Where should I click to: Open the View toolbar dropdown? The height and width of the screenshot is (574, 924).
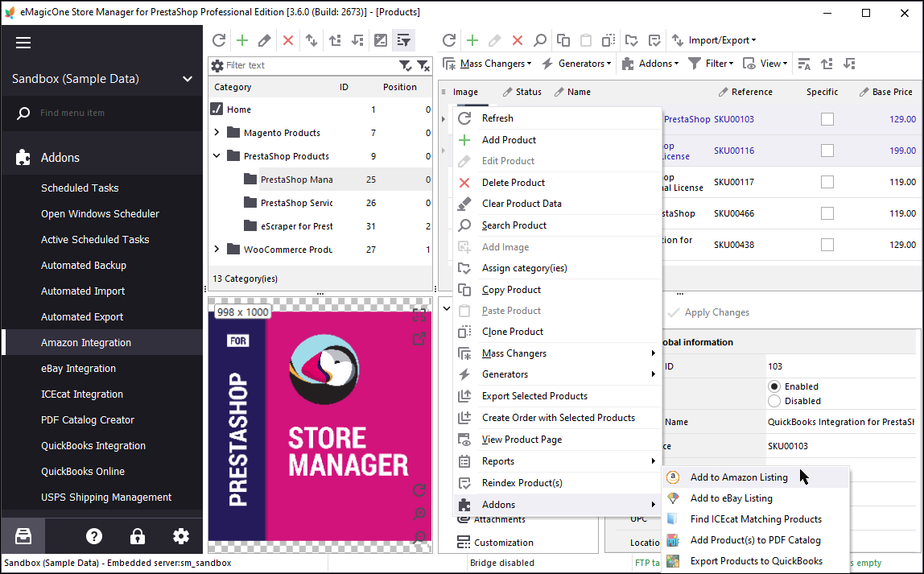tap(765, 64)
